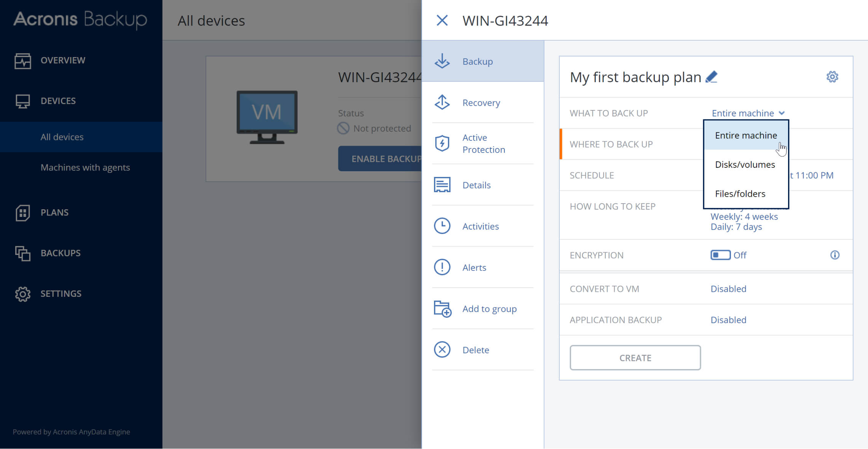The height and width of the screenshot is (449, 868).
Task: Open the Details tab
Action: (x=483, y=185)
